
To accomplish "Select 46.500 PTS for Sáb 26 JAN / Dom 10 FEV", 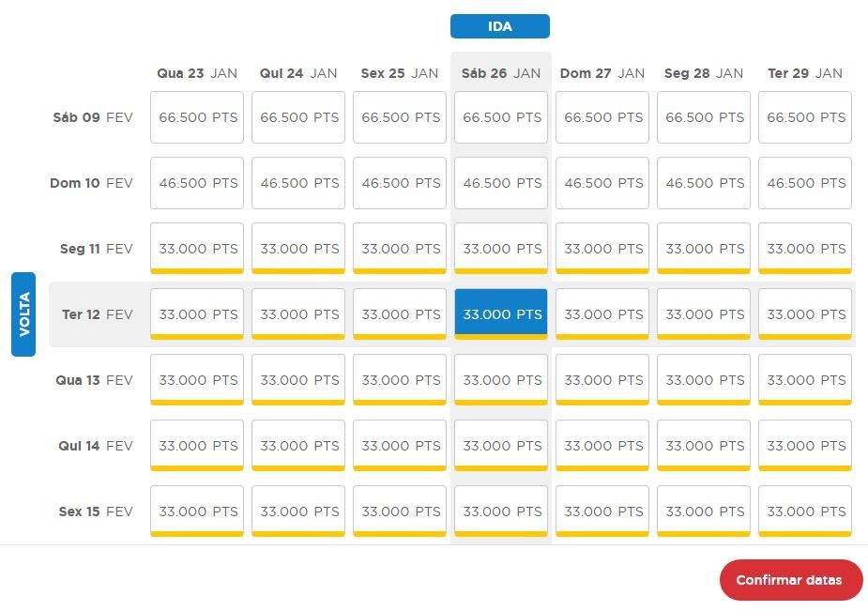I will tap(501, 183).
